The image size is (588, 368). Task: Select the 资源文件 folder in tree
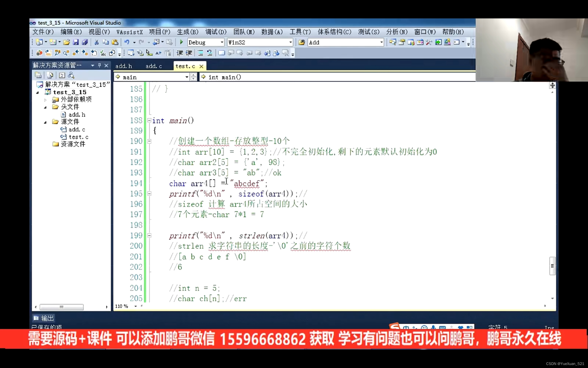[x=73, y=144]
